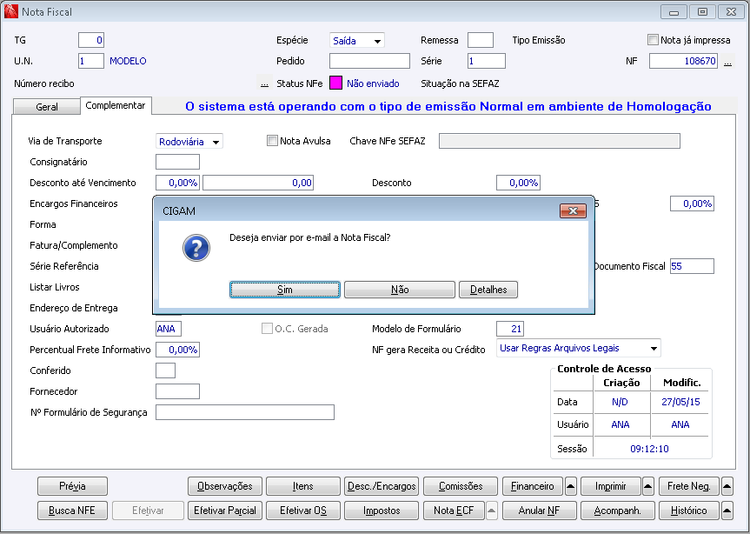The width and height of the screenshot is (750, 534).
Task: Click the Pedido input field
Action: (x=369, y=61)
